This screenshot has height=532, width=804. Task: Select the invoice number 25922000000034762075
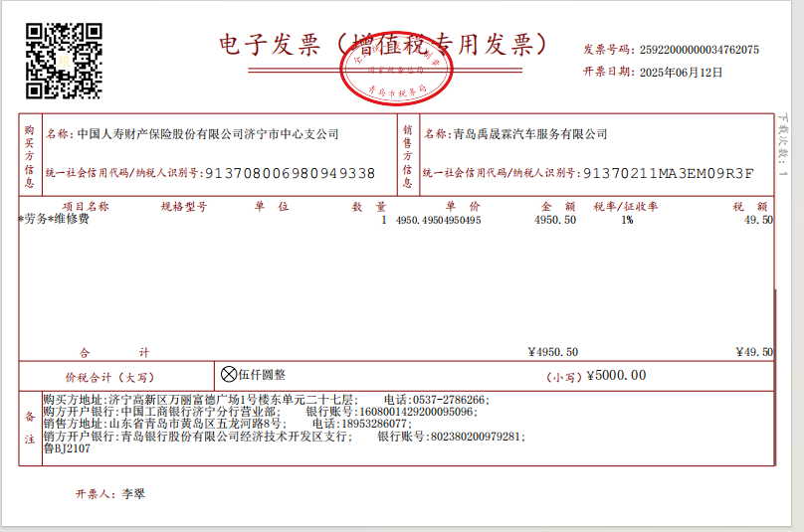coord(699,50)
